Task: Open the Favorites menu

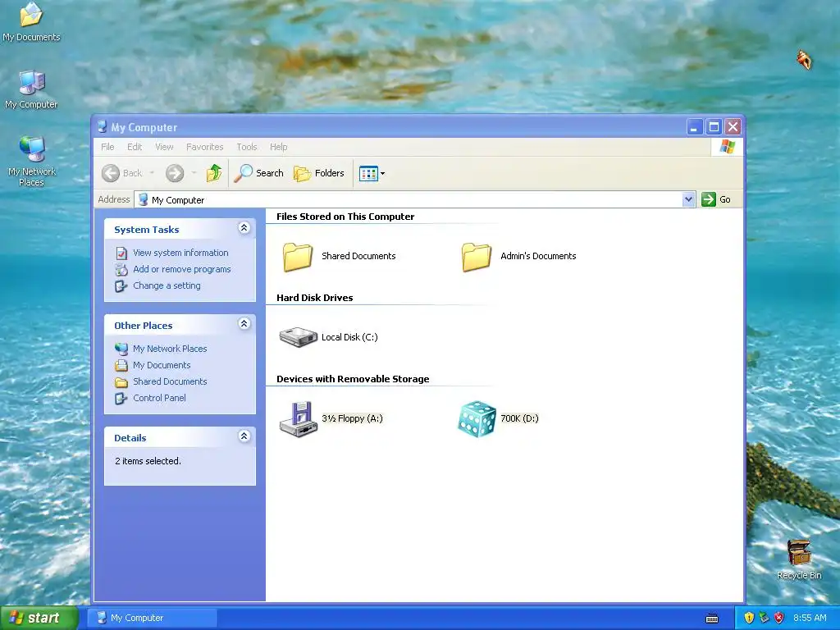Action: (x=204, y=147)
